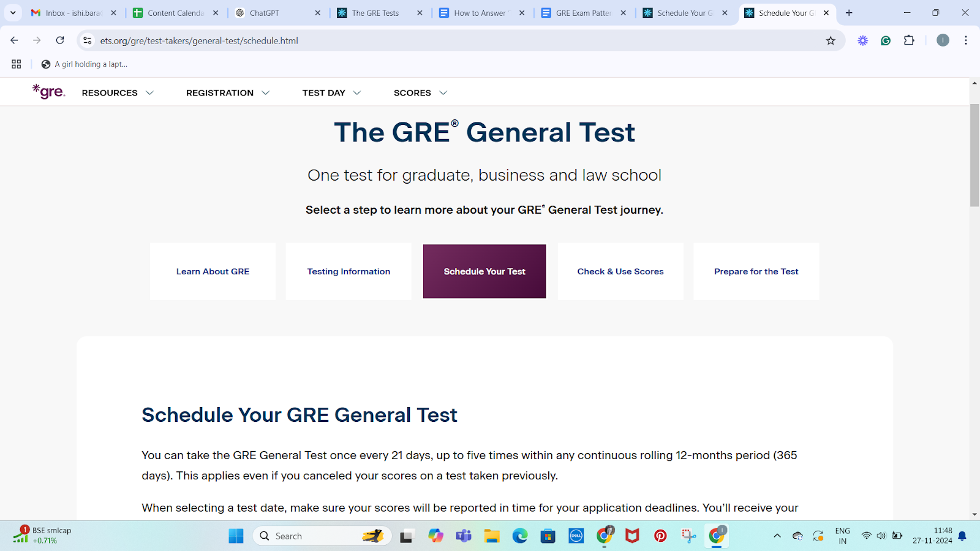Image resolution: width=980 pixels, height=551 pixels.
Task: Open the Chrome profile avatar
Action: tap(943, 40)
